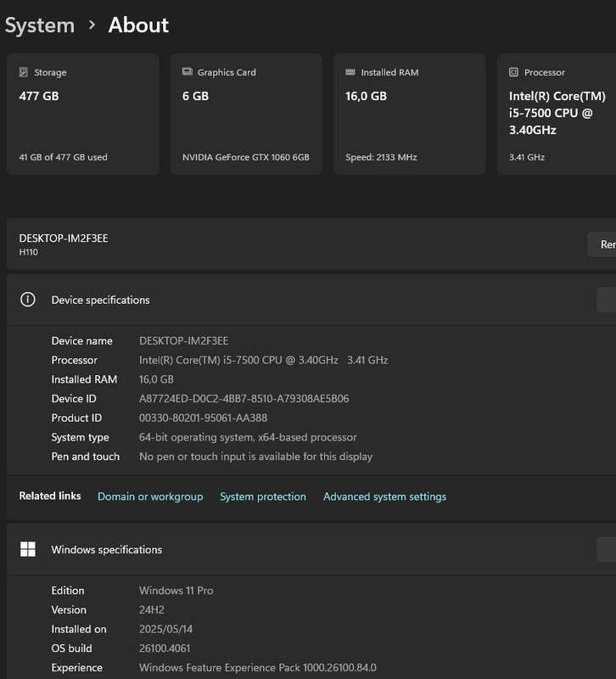Click the Storage drive icon
Viewport: 616px width, 679px height.
point(24,72)
